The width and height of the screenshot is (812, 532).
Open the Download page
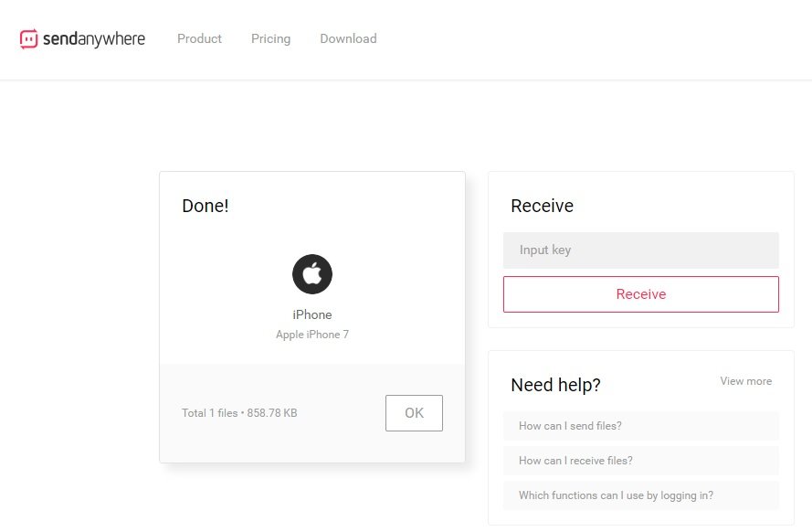[349, 39]
